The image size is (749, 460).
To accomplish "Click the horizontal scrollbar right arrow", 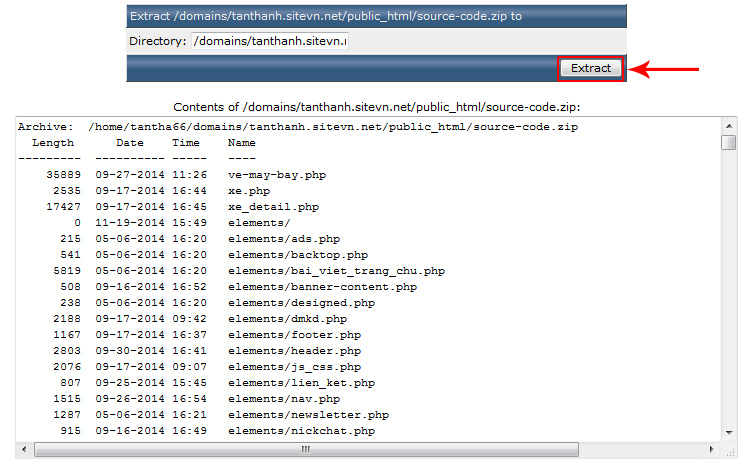I will [712, 449].
